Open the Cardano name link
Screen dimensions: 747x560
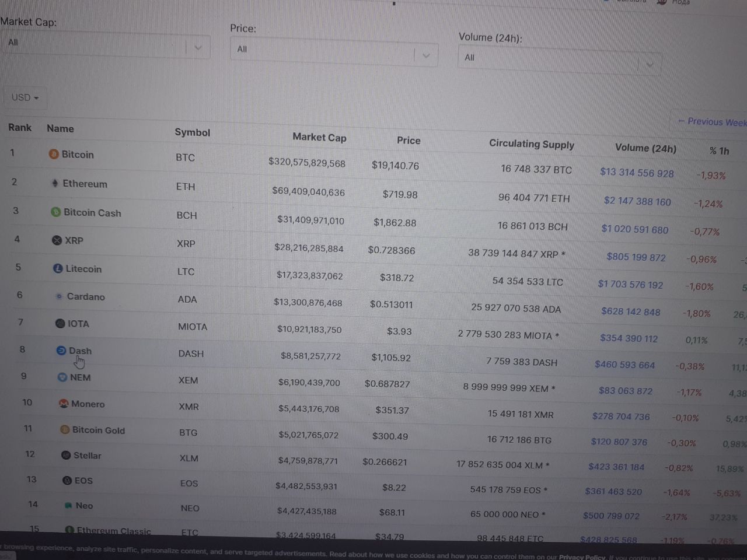[x=86, y=296]
